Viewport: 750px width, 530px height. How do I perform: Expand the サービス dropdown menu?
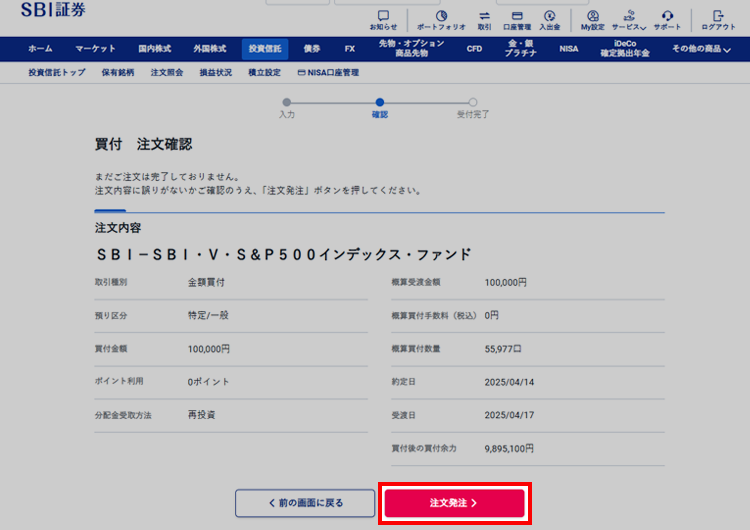[x=629, y=21]
